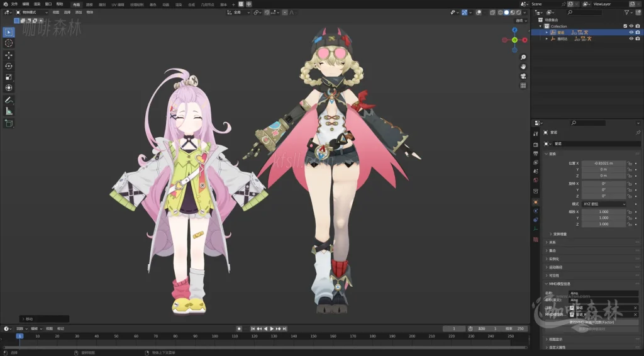The image size is (644, 356).
Task: Click the Blender logo menu icon
Action: 5,4
